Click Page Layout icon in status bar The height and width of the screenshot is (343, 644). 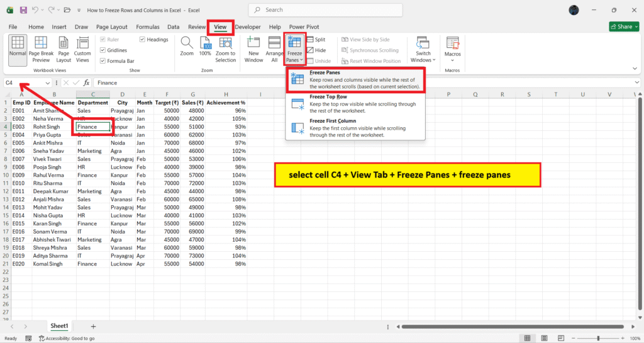pos(544,338)
